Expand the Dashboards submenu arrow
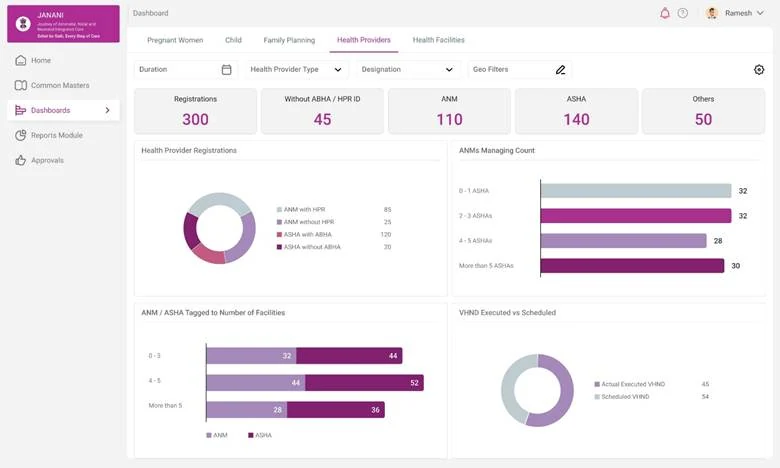Viewport: 780px width, 468px height. (107, 110)
